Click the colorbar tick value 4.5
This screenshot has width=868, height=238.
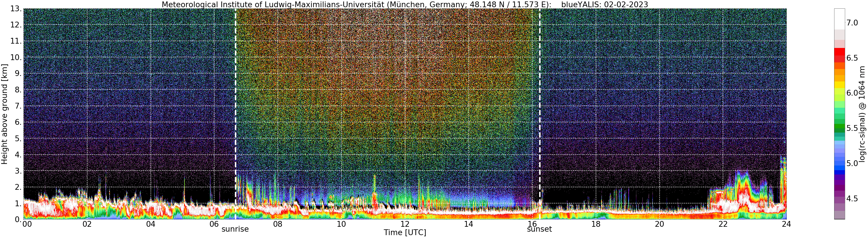coord(852,199)
